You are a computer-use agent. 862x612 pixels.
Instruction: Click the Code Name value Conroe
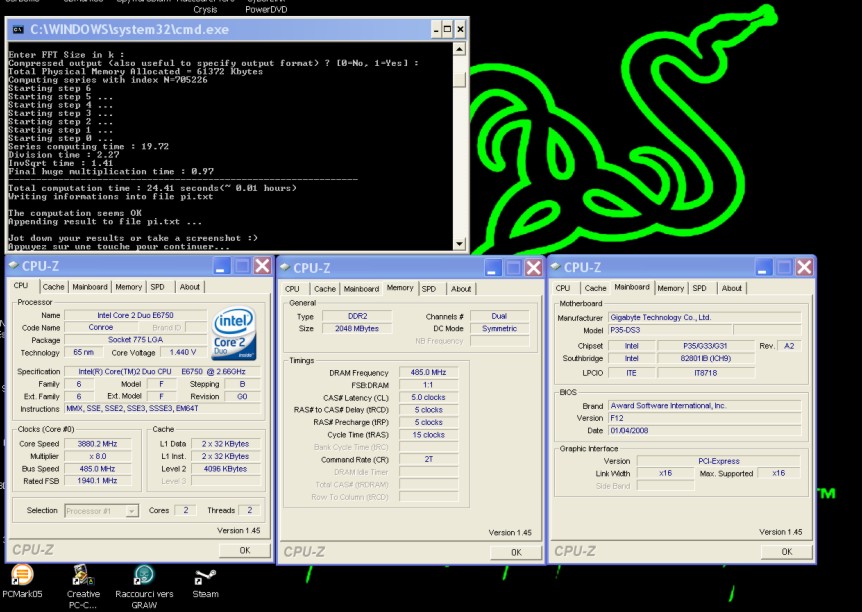tap(101, 327)
